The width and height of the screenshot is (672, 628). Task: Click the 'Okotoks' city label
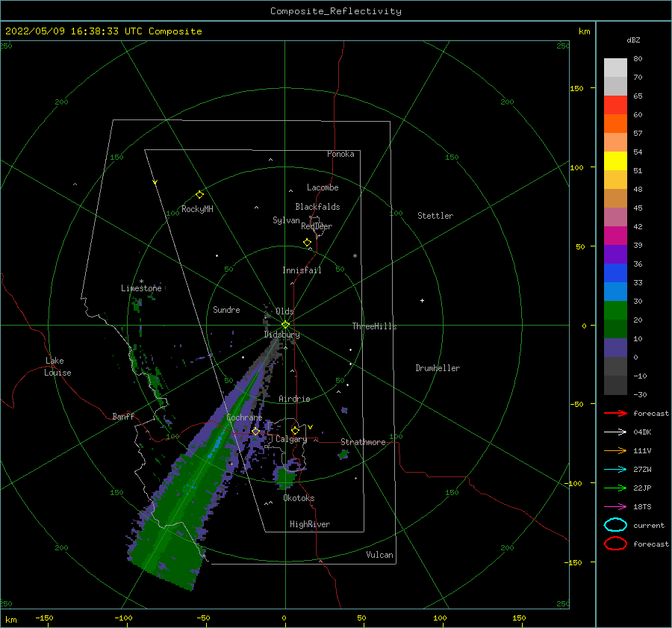tap(299, 498)
